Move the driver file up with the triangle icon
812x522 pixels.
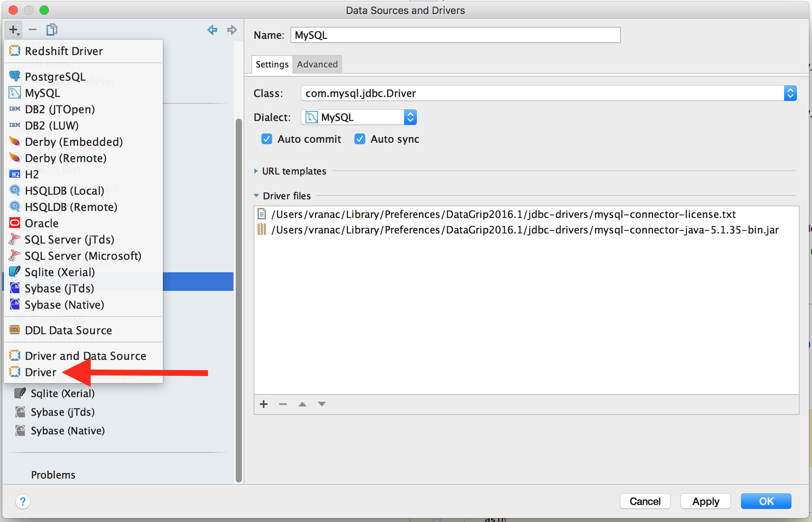coord(302,404)
